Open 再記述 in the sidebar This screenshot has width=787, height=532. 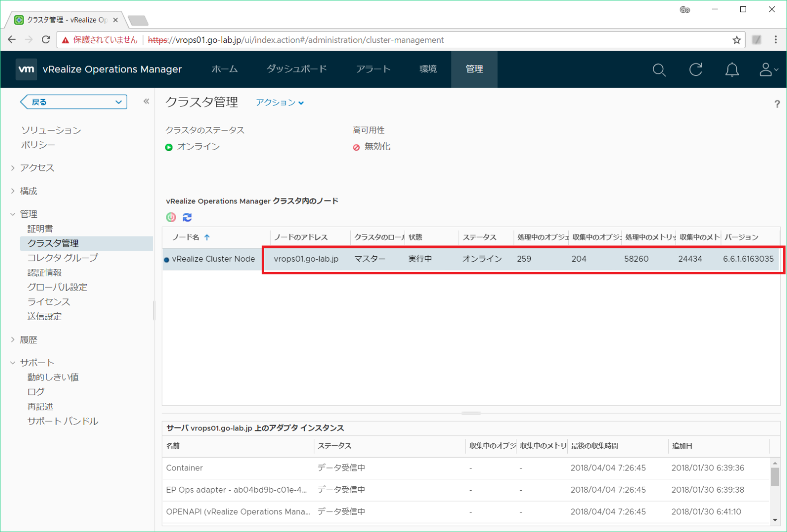click(x=40, y=406)
